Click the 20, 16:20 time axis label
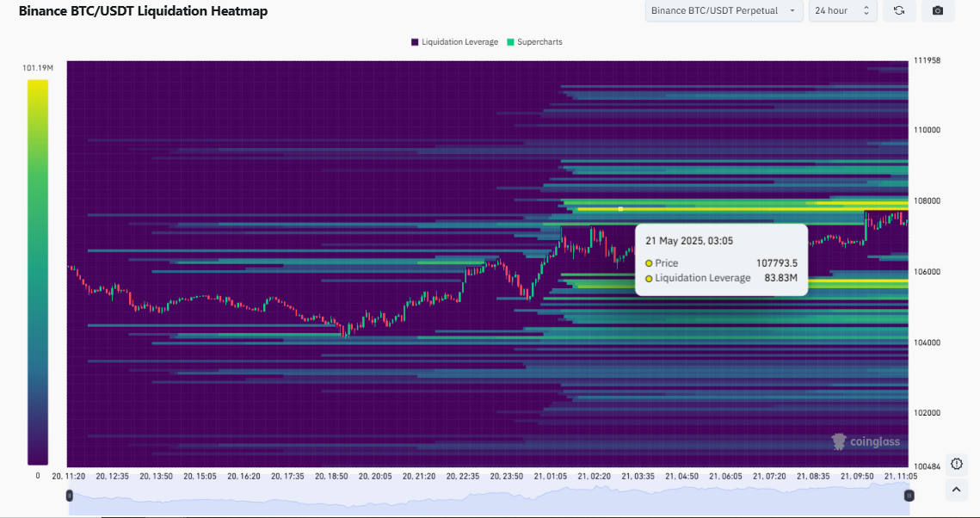This screenshot has width=980, height=518. click(x=243, y=476)
